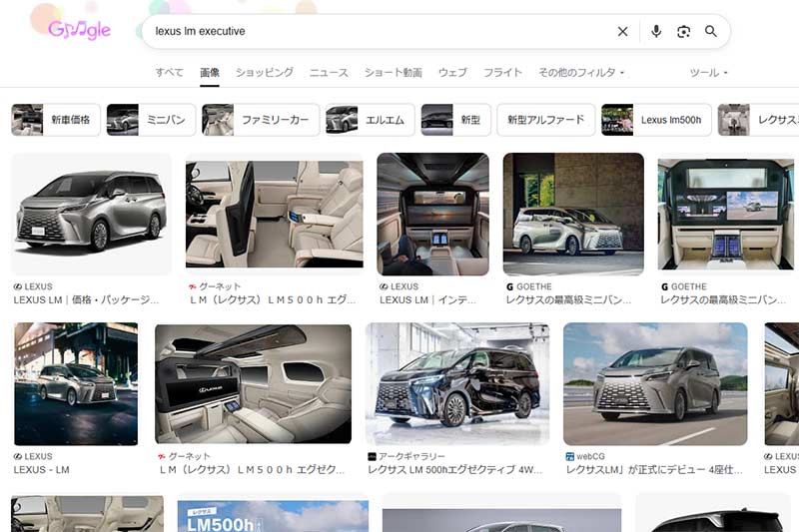Open グーネット beige seat interior image
Screen dimensions: 799x532
[274, 214]
